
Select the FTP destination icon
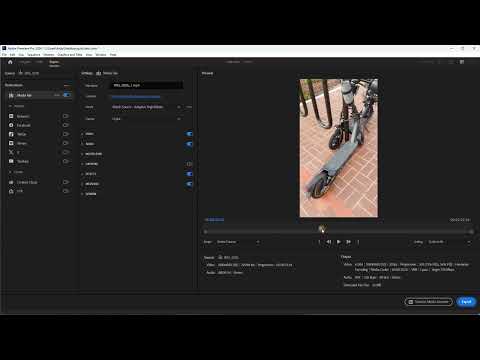[11, 191]
